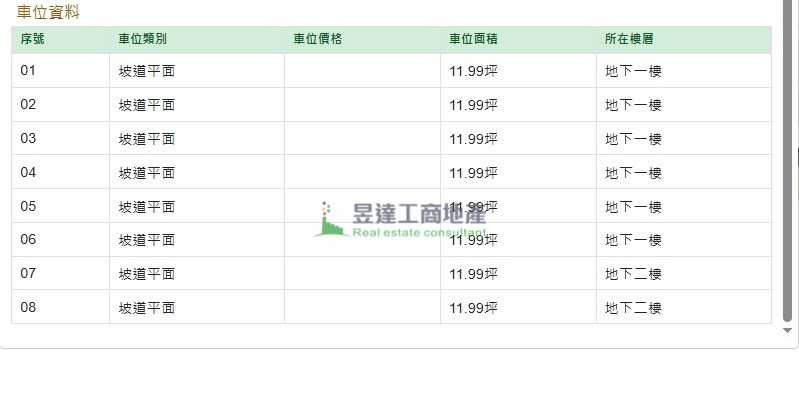Click the 06 serial number cell
Image resolution: width=799 pixels, height=416 pixels.
click(28, 240)
